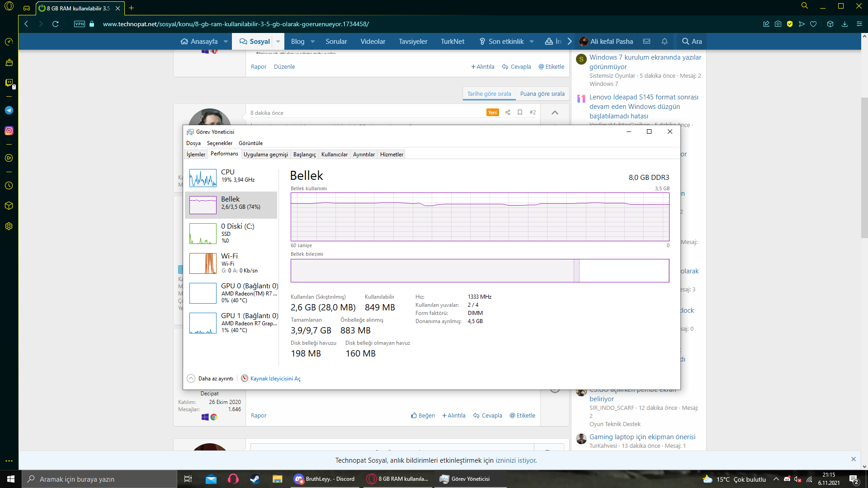Click the VPN badge in address bar
Image resolution: width=868 pixels, height=488 pixels.
pyautogui.click(x=80, y=24)
